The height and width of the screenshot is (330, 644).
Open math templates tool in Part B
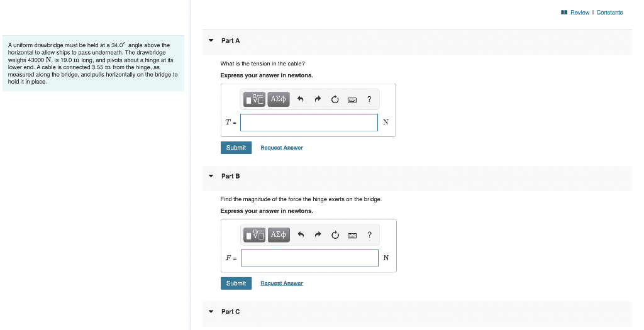(x=254, y=235)
